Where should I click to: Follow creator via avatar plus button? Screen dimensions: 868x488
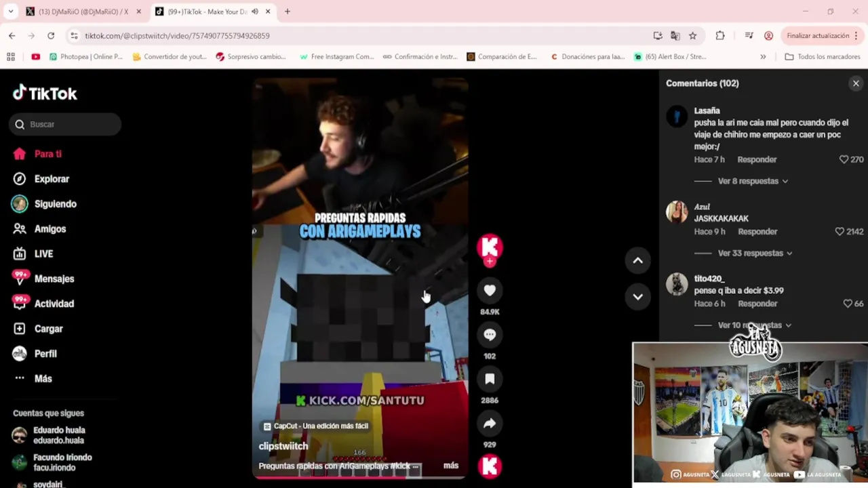[490, 262]
